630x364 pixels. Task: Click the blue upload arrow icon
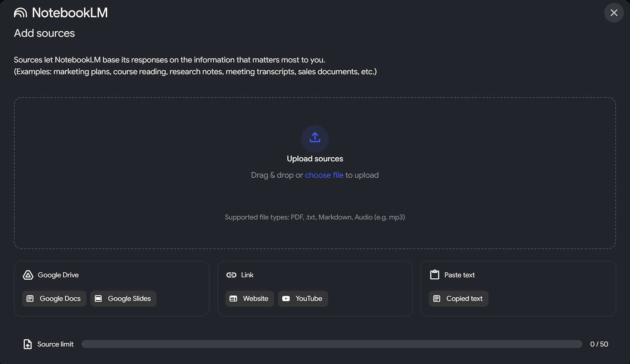pos(315,138)
